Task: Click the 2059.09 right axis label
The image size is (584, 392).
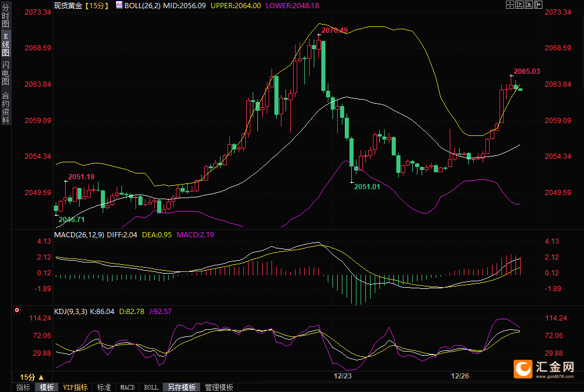Action: (x=558, y=121)
